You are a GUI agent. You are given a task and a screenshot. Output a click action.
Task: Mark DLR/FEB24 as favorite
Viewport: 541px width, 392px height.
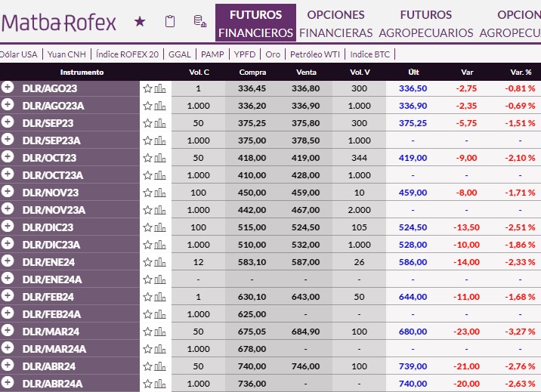point(148,297)
